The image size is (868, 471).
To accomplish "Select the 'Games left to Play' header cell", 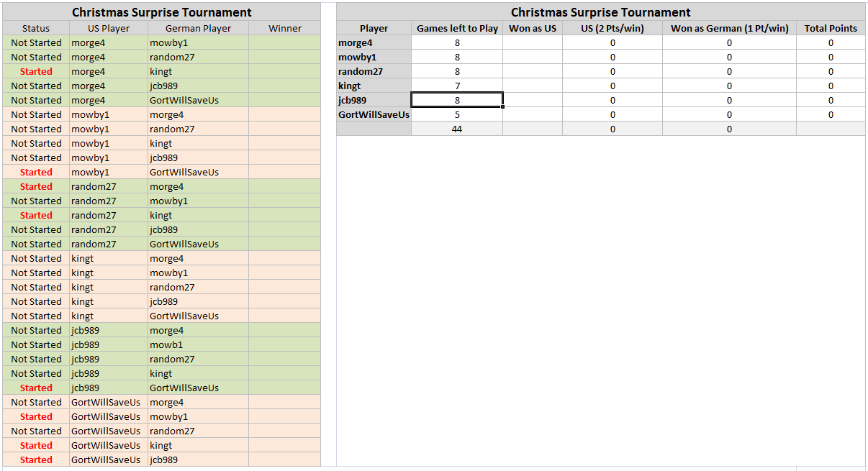I will pyautogui.click(x=457, y=28).
